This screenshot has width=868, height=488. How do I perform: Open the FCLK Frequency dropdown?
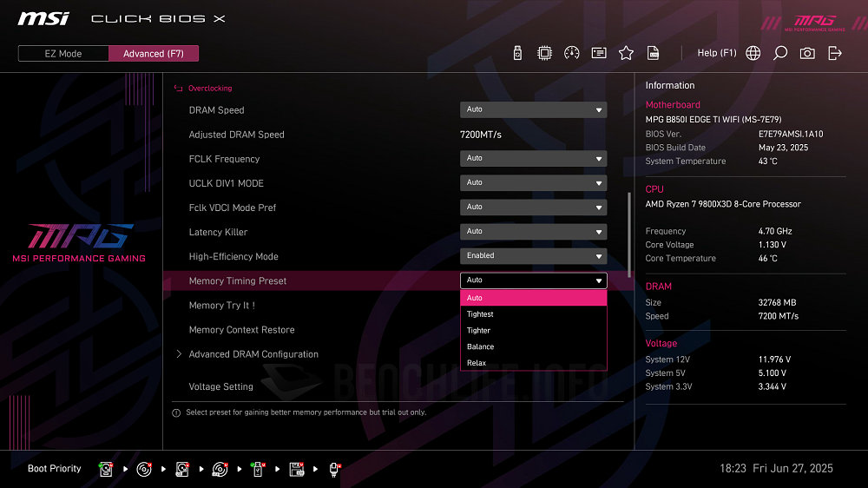[x=533, y=158]
